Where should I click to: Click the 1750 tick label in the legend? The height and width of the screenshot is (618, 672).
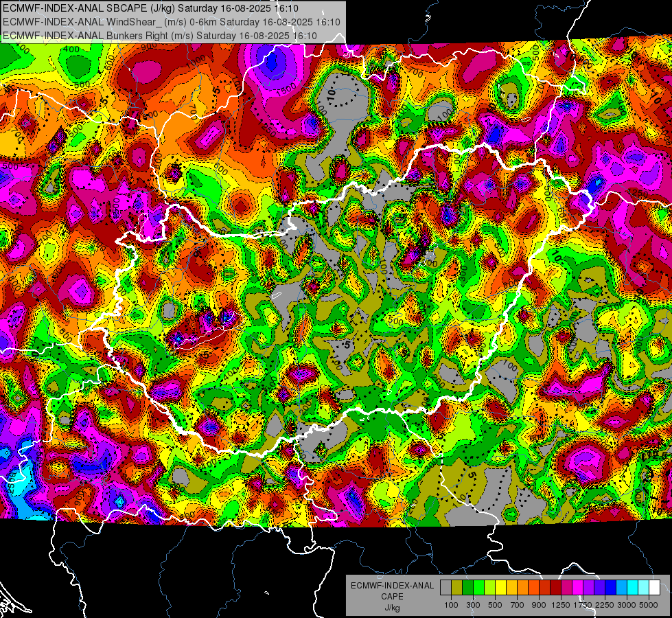pyautogui.click(x=583, y=605)
